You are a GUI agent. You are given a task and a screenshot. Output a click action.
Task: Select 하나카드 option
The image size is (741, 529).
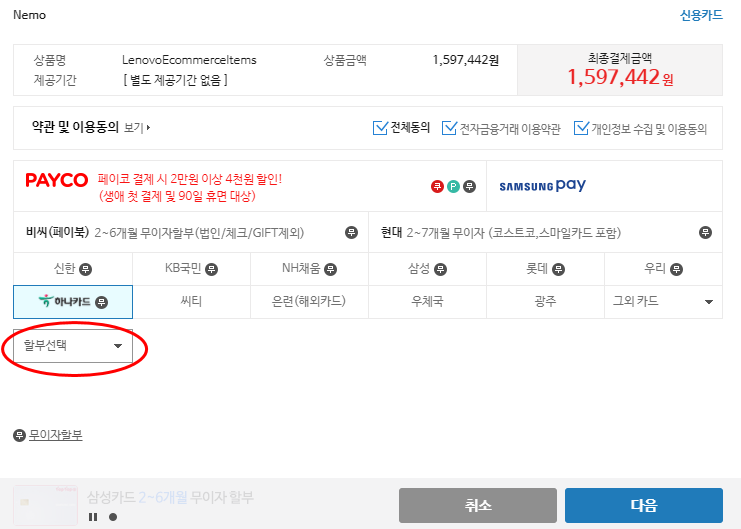click(x=73, y=302)
